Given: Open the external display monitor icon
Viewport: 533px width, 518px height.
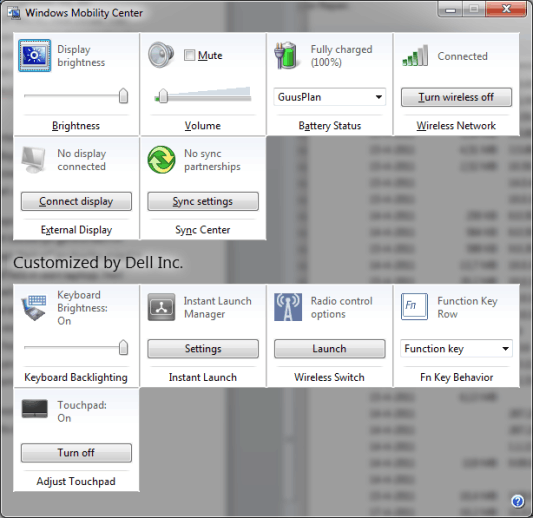Looking at the screenshot, I should (34, 160).
